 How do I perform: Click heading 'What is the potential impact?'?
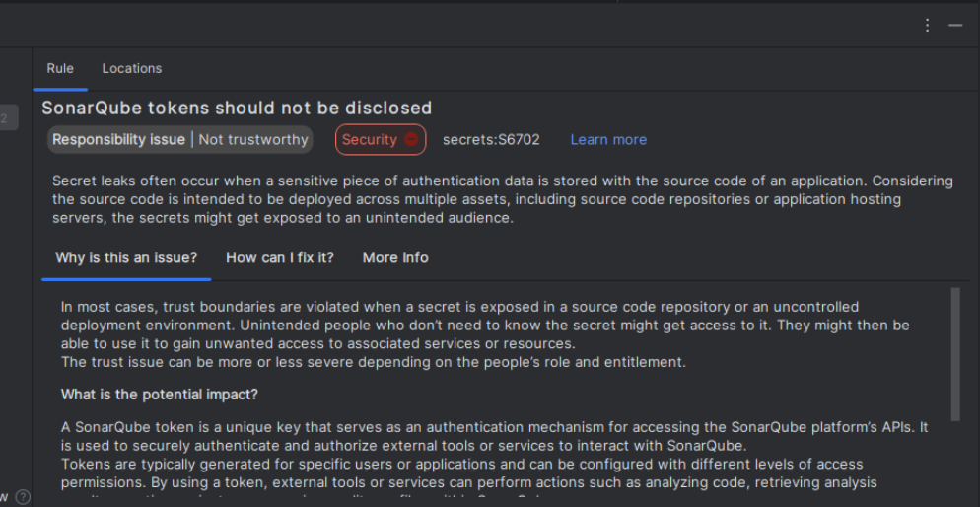160,396
